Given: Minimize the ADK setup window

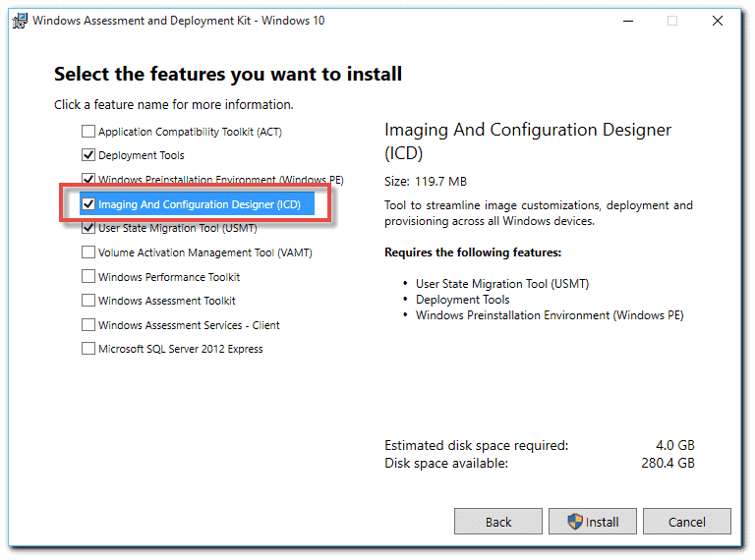Looking at the screenshot, I should (x=628, y=21).
